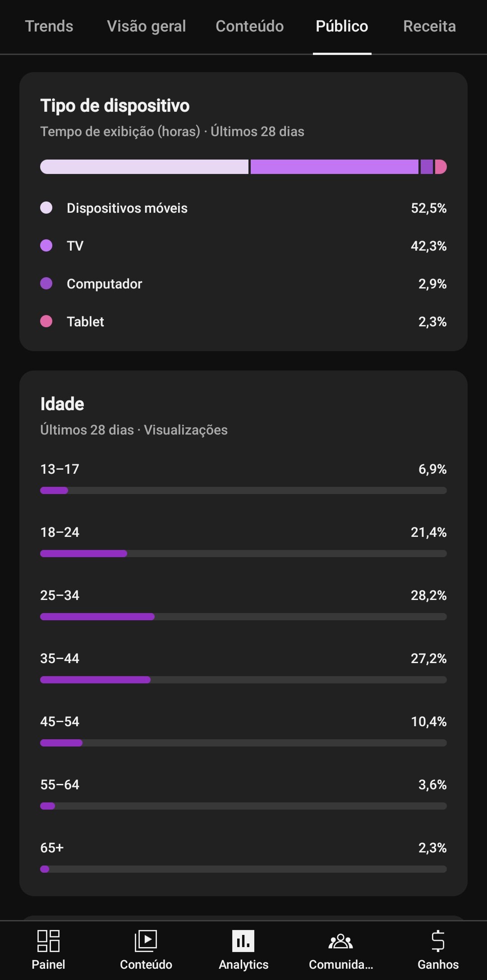Screen dimensions: 487x980
Task: Tap the TV segment of device bar
Action: point(335,167)
